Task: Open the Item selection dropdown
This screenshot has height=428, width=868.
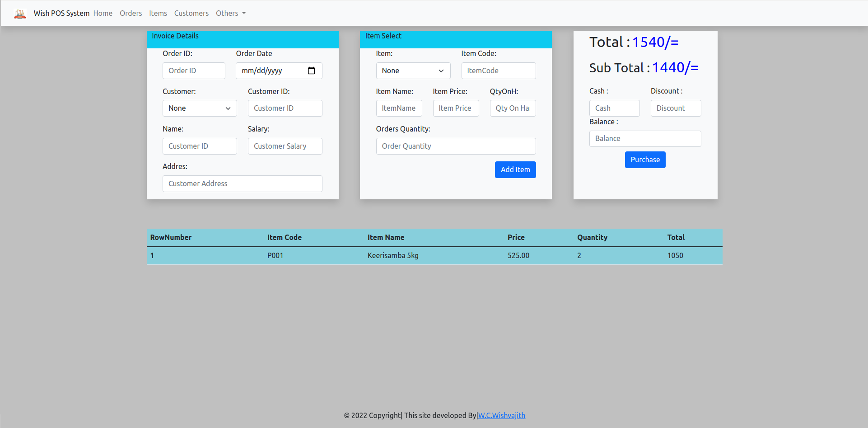Action: point(413,71)
